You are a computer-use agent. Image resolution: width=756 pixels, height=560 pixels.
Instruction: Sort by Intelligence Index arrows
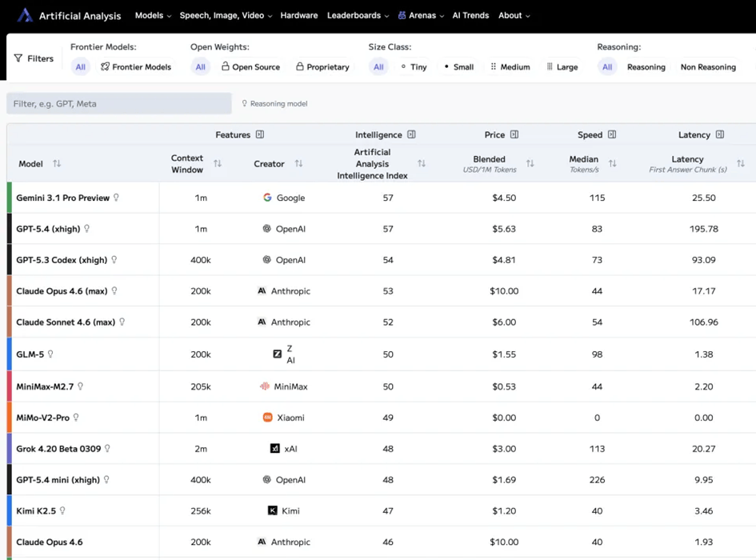(422, 164)
